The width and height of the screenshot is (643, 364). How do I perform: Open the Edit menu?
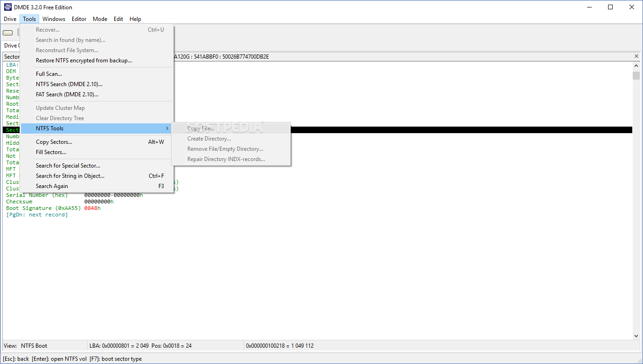click(x=118, y=19)
